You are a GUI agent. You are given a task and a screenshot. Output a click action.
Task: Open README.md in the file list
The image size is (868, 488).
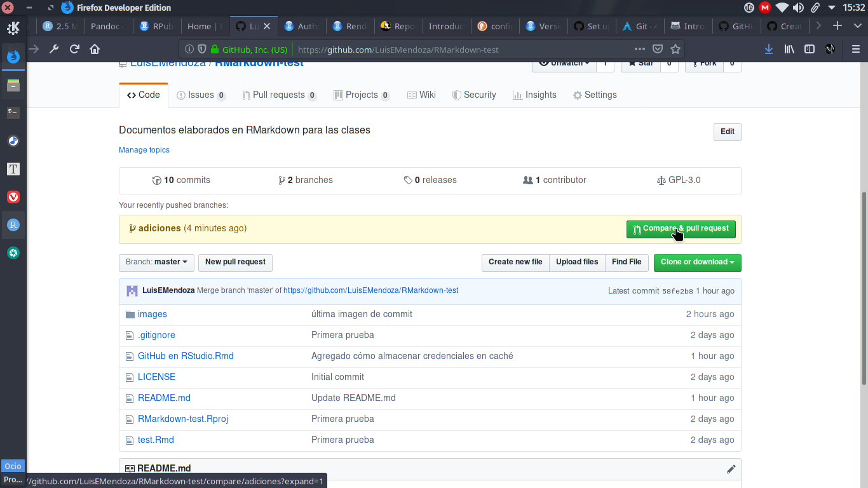164,398
